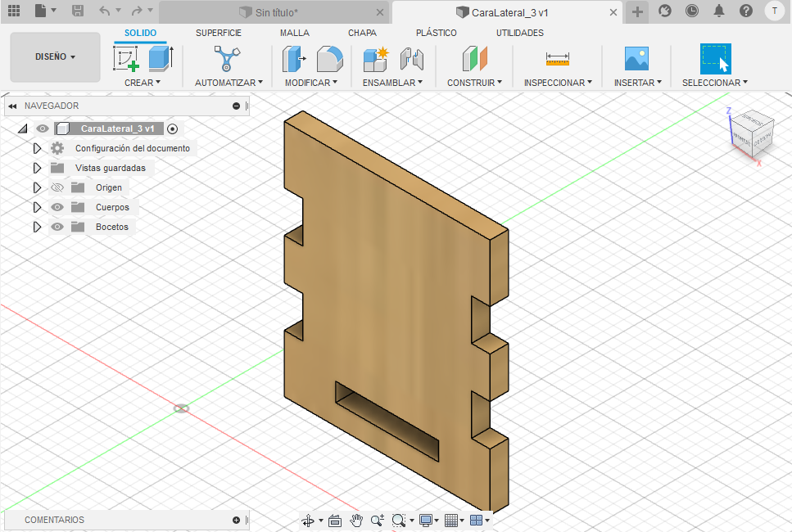
Task: Open the extensions icon in title bar
Action: [665, 11]
